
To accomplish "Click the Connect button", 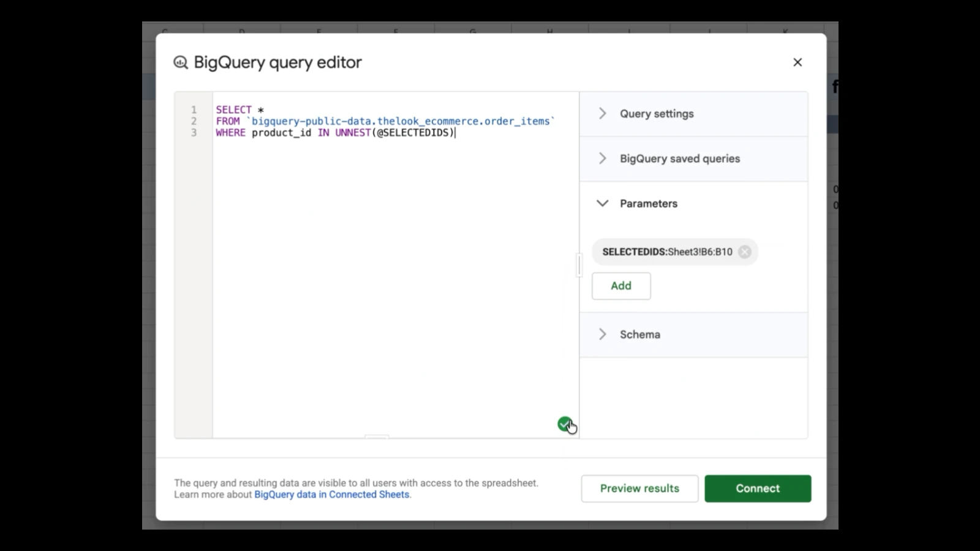I will tap(758, 489).
